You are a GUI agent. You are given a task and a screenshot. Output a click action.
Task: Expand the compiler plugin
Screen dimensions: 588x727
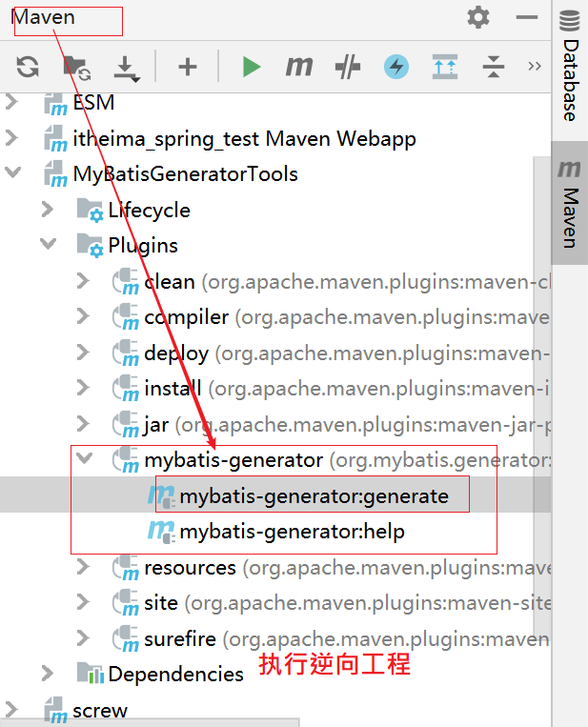coord(83,316)
